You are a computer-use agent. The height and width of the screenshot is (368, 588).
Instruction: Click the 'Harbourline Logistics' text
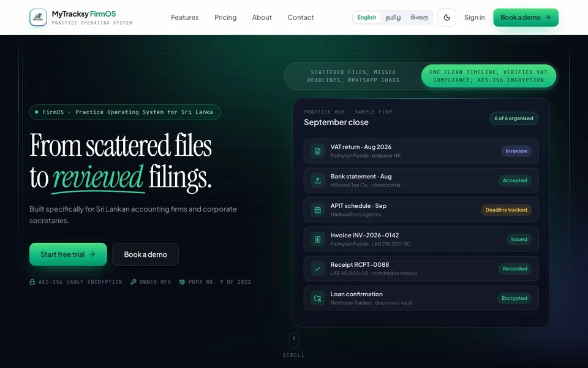pyautogui.click(x=355, y=215)
